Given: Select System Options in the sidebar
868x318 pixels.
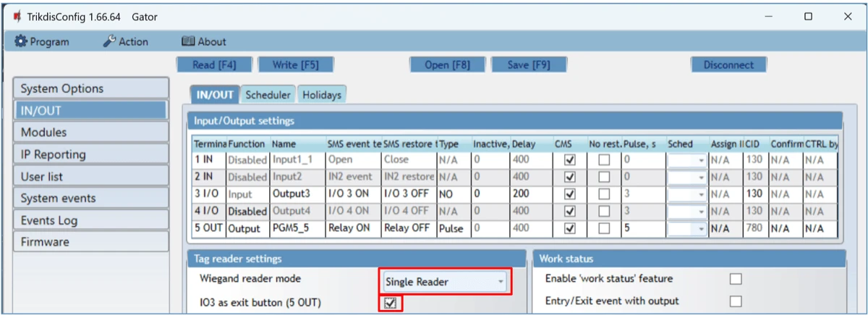Looking at the screenshot, I should tap(90, 88).
